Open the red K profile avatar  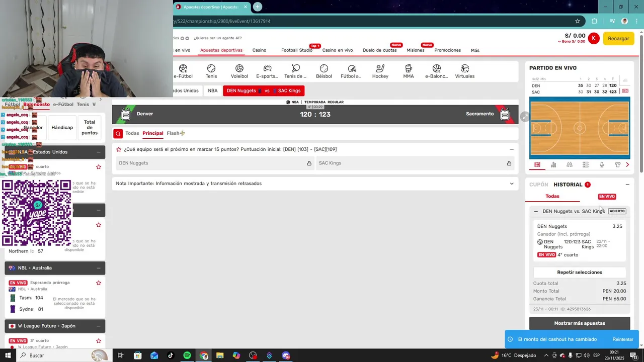point(594,38)
